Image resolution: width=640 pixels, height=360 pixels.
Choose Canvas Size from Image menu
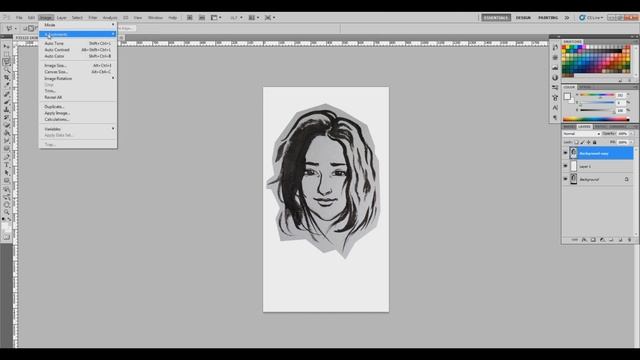click(78, 72)
